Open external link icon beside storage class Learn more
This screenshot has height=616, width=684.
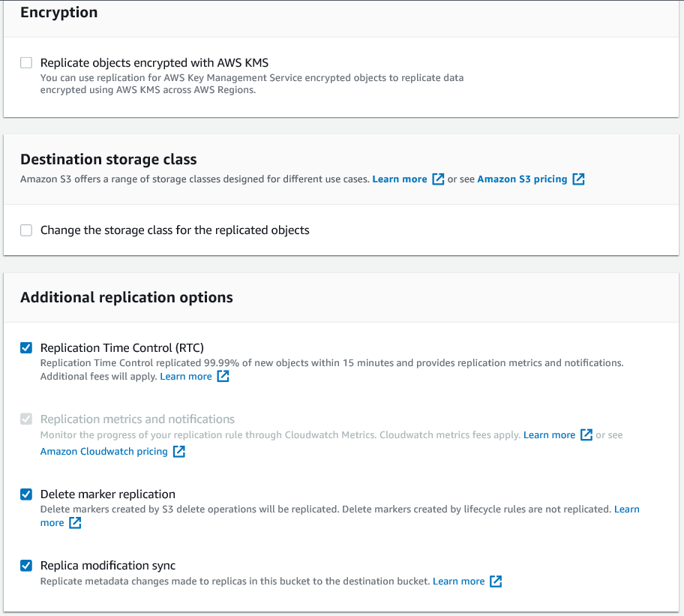[439, 179]
